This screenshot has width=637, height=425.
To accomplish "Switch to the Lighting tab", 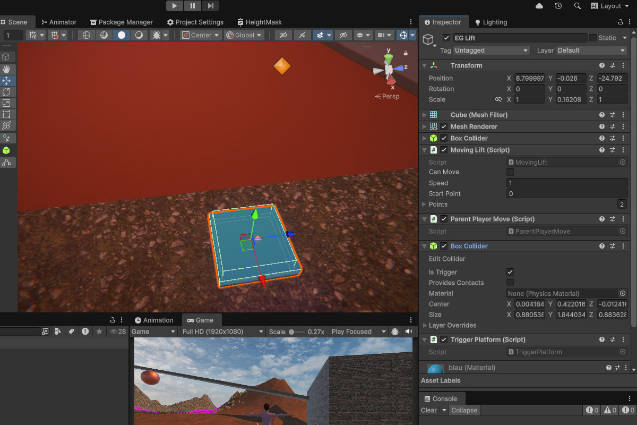I will (491, 22).
